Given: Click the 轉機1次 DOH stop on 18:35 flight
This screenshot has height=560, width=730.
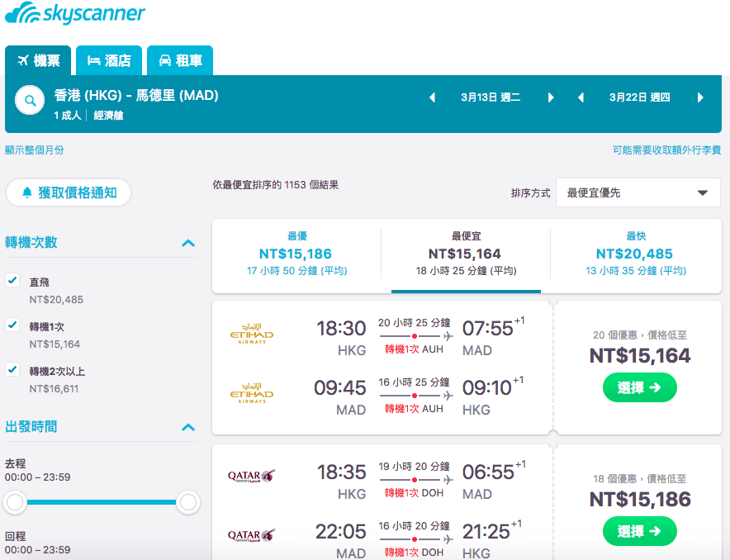Looking at the screenshot, I should [414, 493].
